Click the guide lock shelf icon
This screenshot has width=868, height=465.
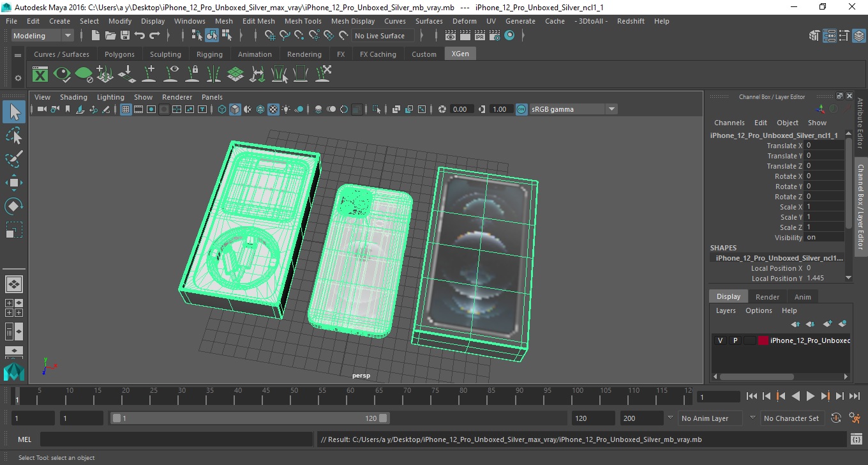coord(192,75)
